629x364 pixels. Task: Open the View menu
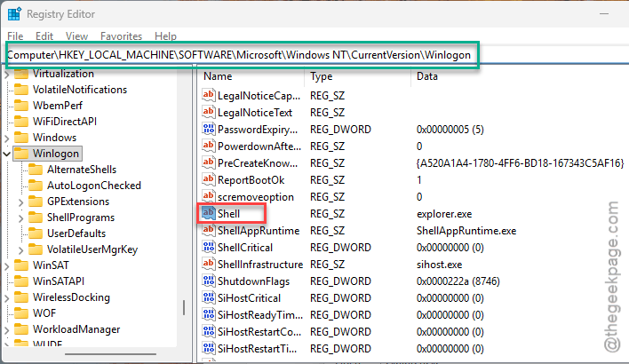pos(76,36)
